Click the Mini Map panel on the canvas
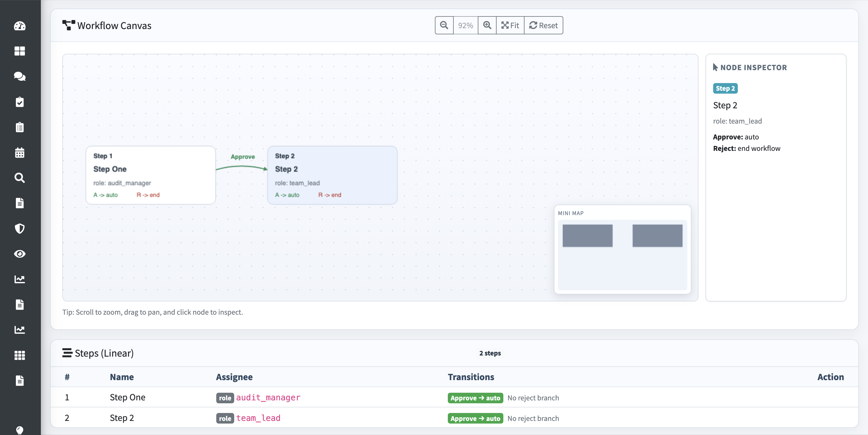This screenshot has height=435, width=868. 622,249
